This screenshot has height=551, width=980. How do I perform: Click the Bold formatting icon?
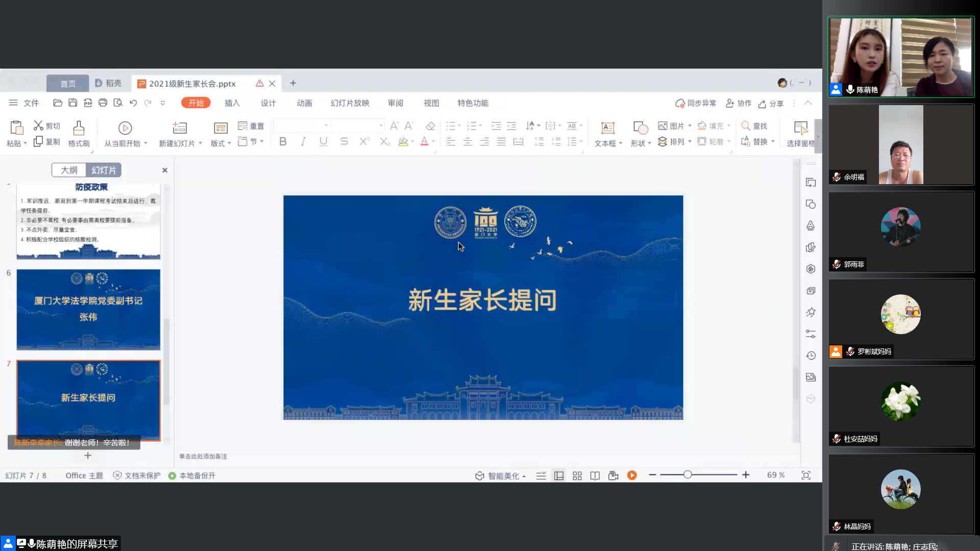tap(283, 142)
